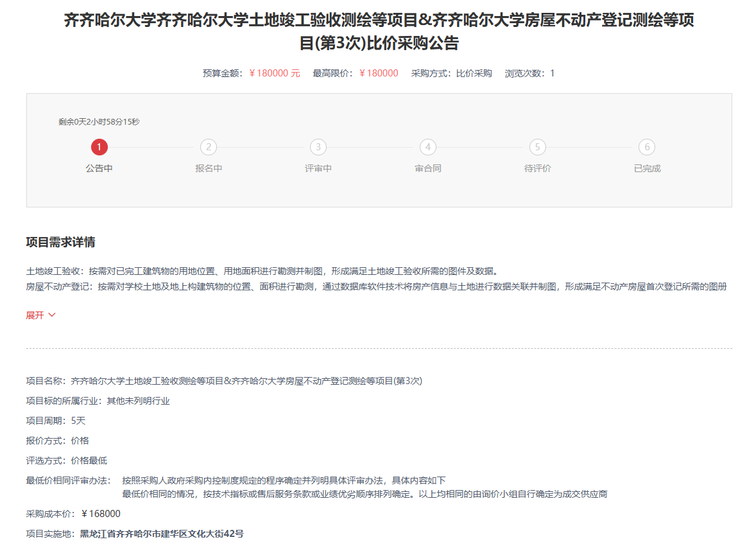Click the red step 1 circle icon
756x544 pixels.
(99, 148)
